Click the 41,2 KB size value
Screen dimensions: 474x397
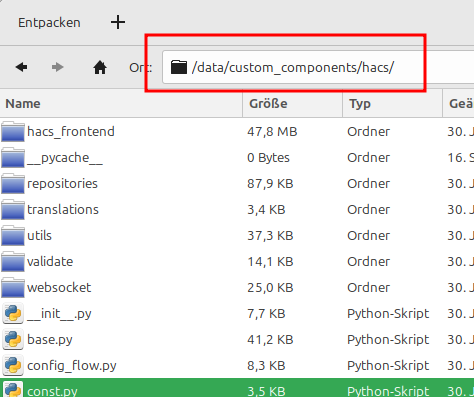(270, 340)
